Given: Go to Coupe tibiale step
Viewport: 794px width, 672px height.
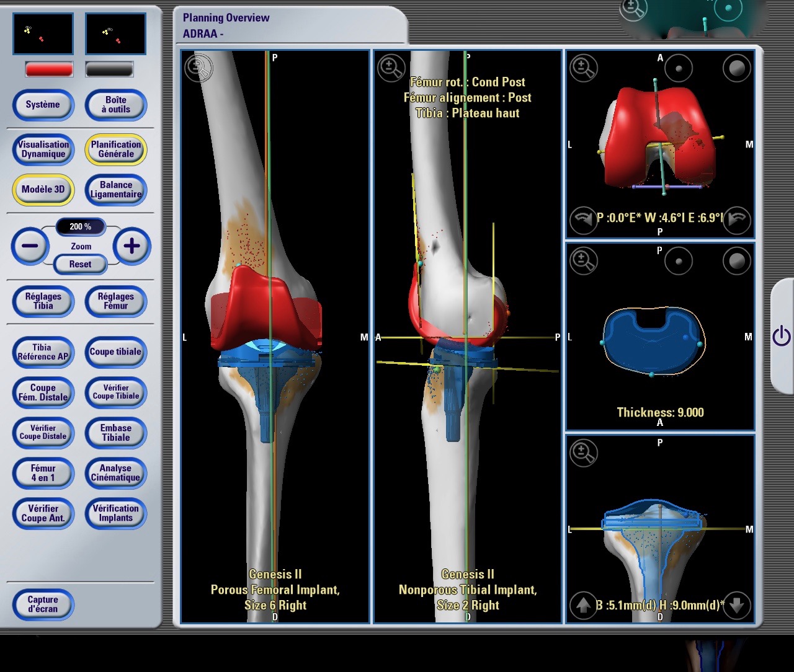Looking at the screenshot, I should [116, 352].
